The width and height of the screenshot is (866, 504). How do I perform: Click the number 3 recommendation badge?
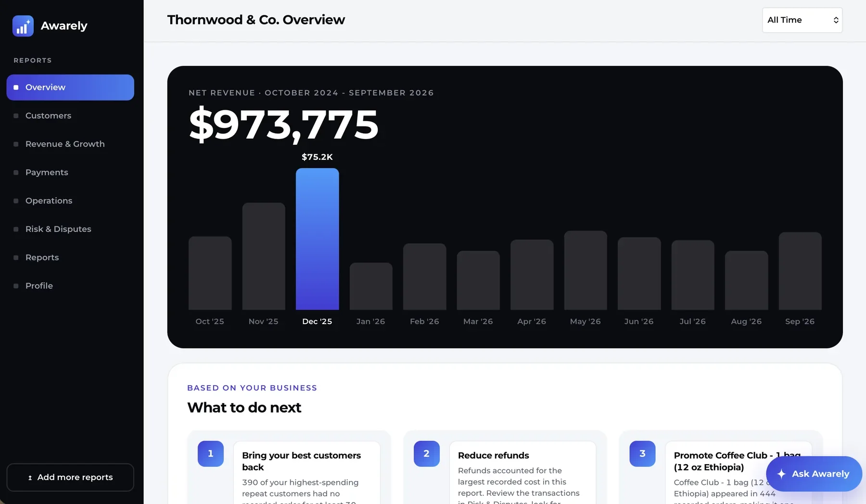pyautogui.click(x=642, y=454)
